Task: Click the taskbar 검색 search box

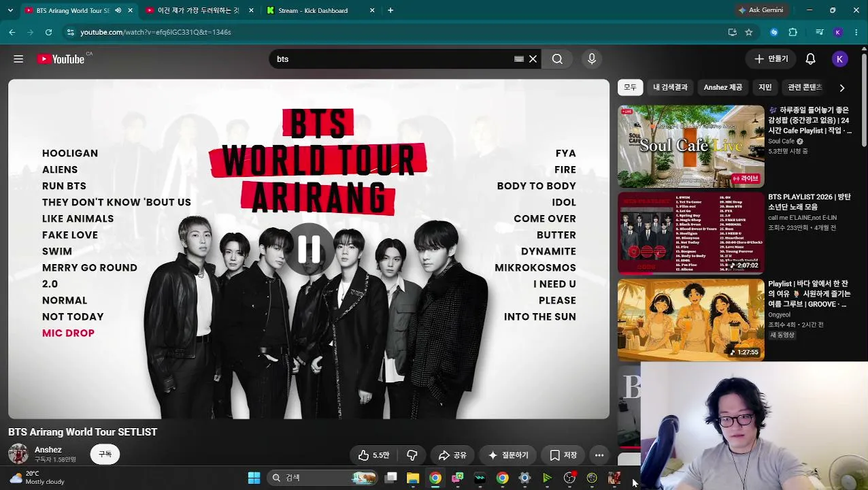Action: pyautogui.click(x=323, y=478)
